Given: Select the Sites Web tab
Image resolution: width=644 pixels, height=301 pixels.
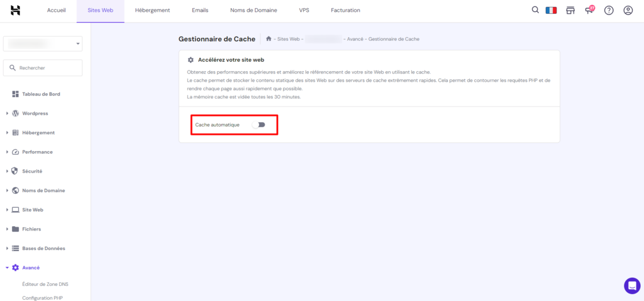Looking at the screenshot, I should [x=101, y=10].
